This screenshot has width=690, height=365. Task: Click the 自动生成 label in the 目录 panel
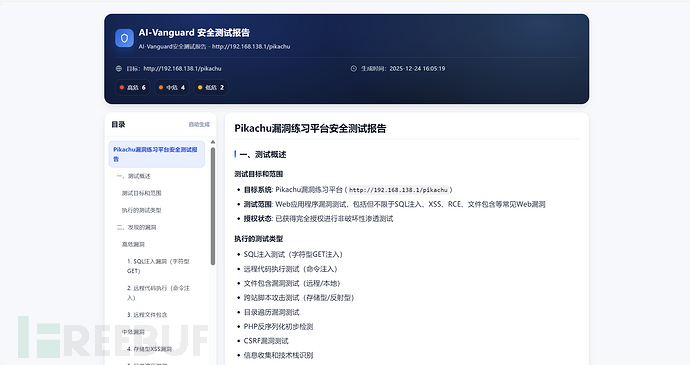[199, 125]
